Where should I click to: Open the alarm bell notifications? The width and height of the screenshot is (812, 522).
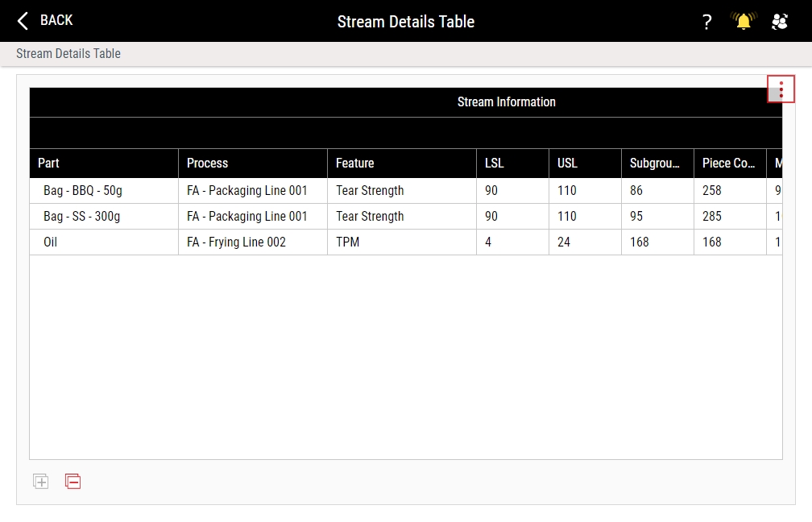[744, 21]
